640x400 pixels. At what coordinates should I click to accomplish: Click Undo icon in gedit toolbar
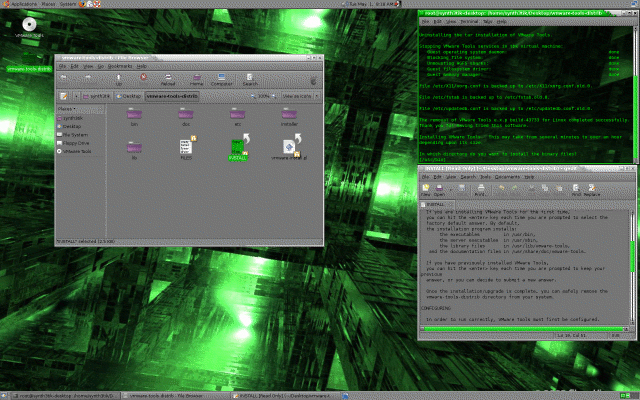coord(502,188)
